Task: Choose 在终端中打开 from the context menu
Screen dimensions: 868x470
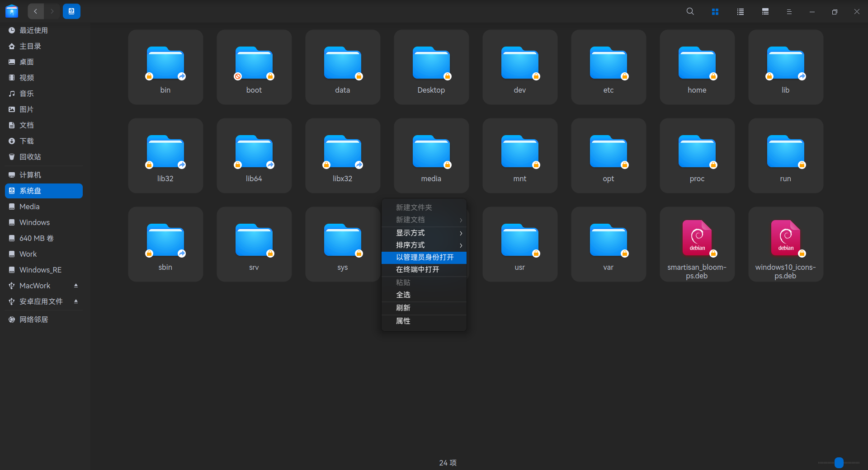Action: (x=424, y=269)
